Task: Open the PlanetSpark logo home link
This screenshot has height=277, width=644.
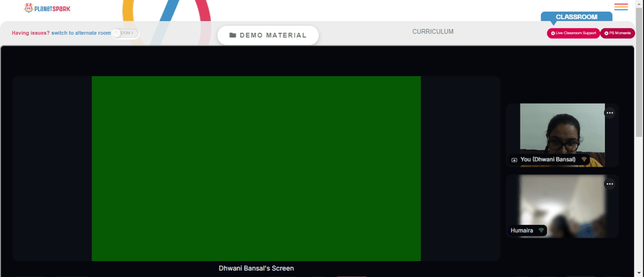Action: 47,8
